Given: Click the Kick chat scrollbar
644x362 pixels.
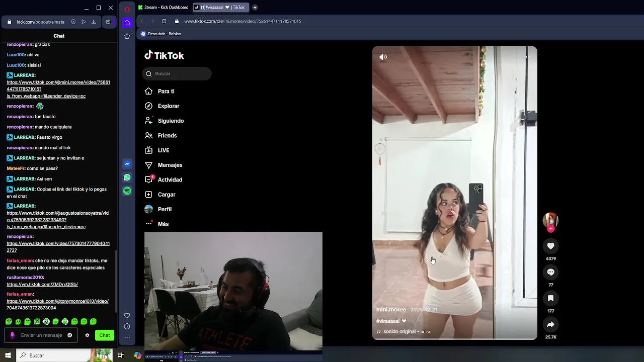Looking at the screenshot, I should [116, 282].
